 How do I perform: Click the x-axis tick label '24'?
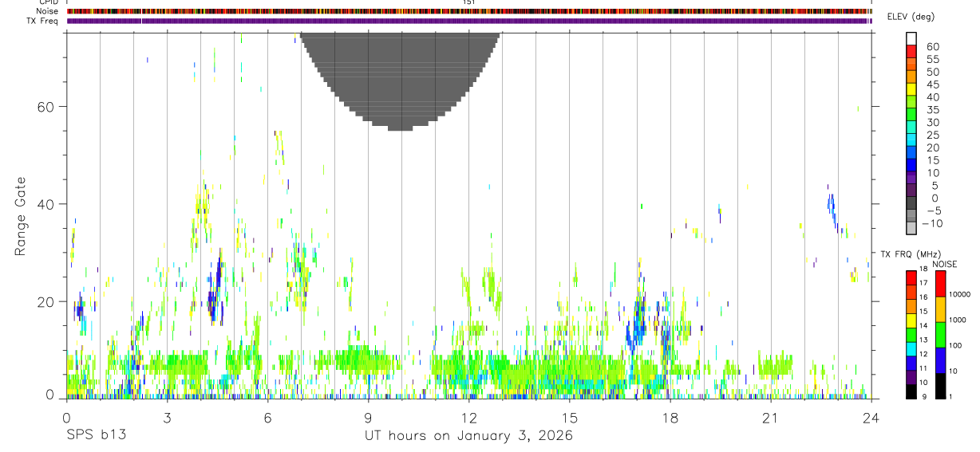click(x=871, y=417)
